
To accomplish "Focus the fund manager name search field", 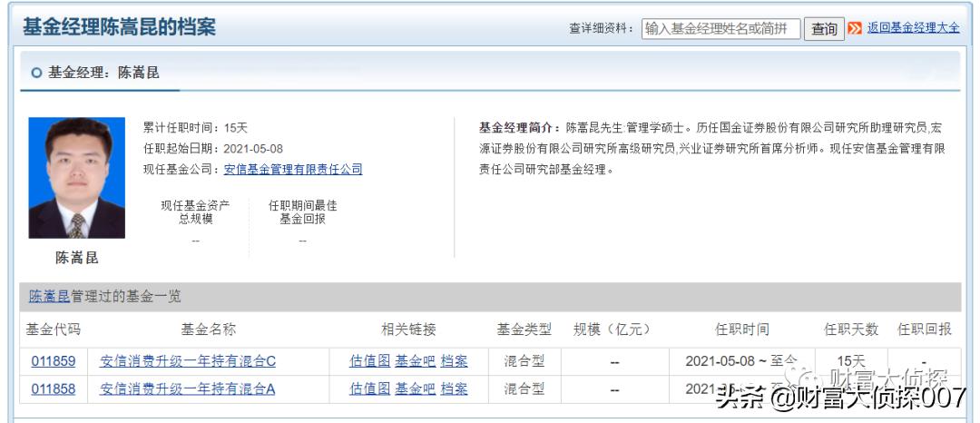I will coord(720,29).
